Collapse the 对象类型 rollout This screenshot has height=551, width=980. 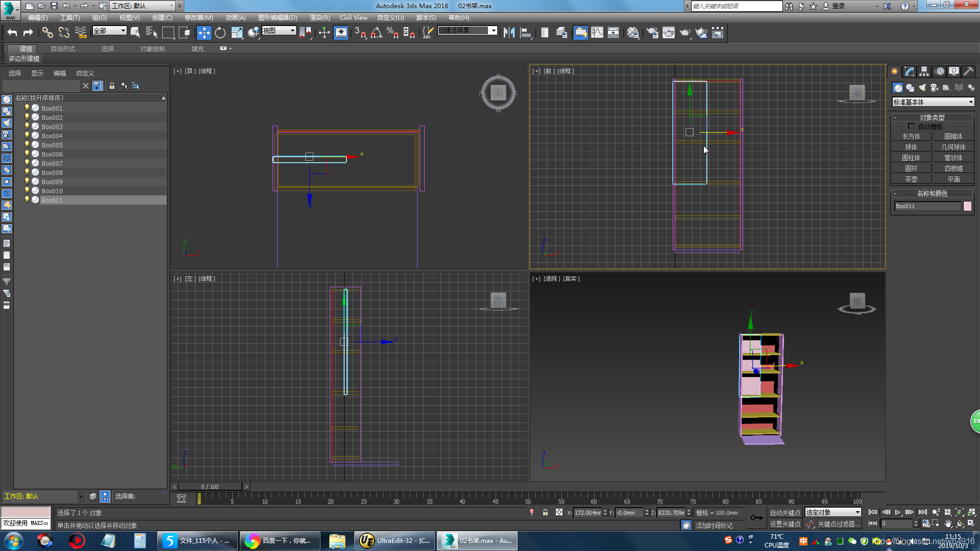coord(932,117)
